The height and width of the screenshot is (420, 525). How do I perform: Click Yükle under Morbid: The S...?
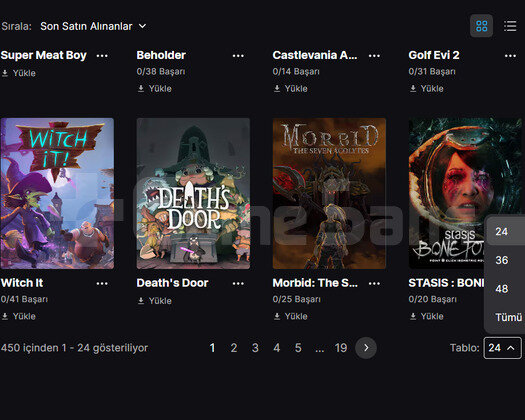click(291, 317)
